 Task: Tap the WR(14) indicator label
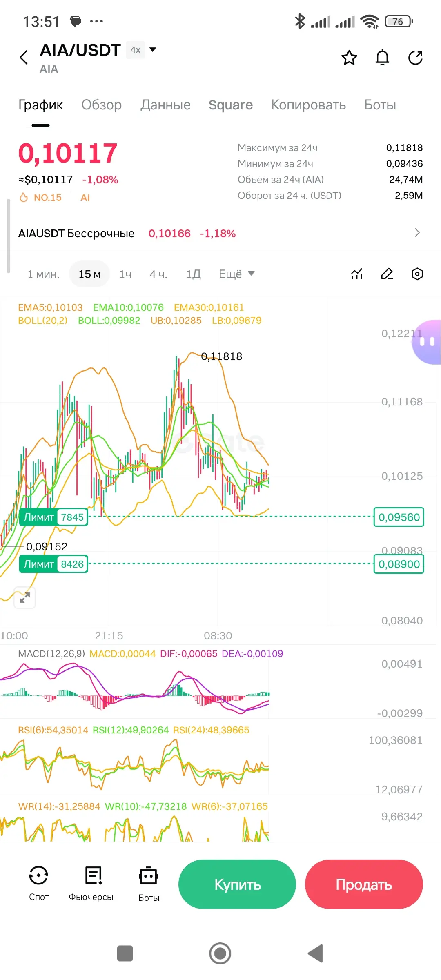point(59,806)
